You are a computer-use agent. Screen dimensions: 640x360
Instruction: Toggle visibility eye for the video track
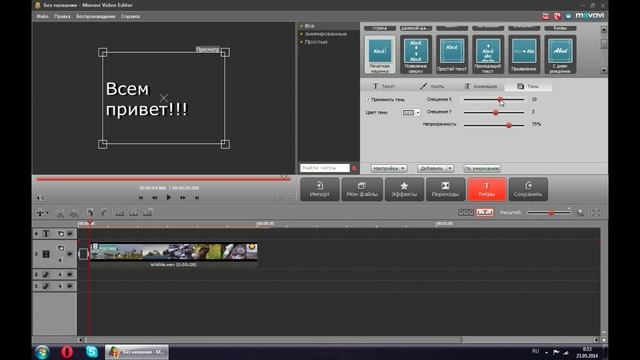(x=70, y=254)
